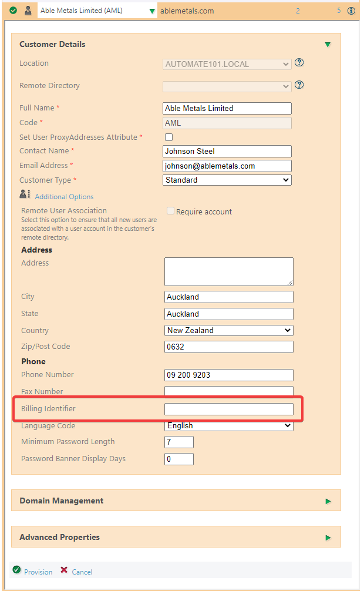
Task: Open the Language Code dropdown
Action: (229, 426)
